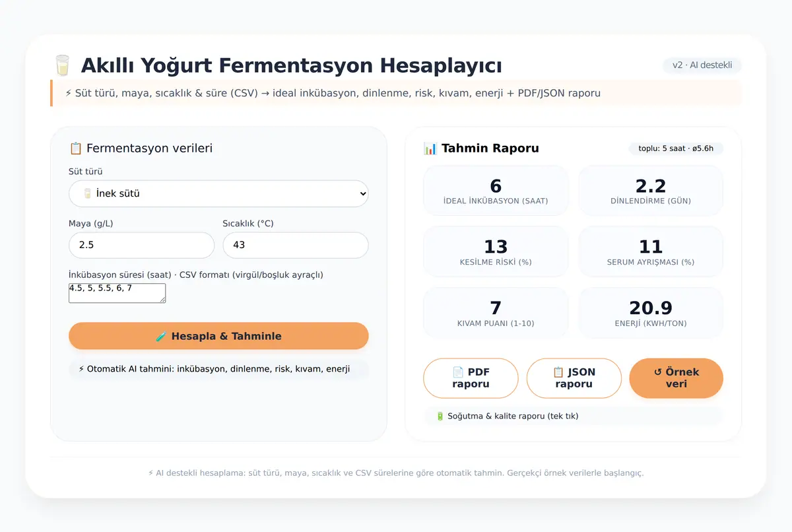Click the milk glass icon in the title
The image size is (792, 532).
pyautogui.click(x=62, y=66)
